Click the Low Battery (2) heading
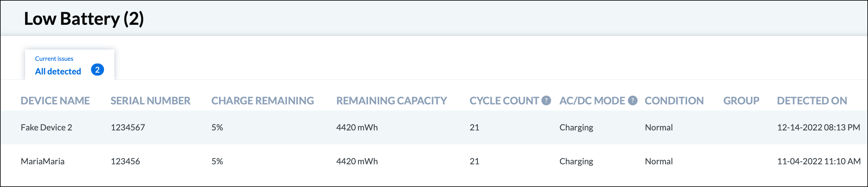The width and height of the screenshot is (868, 187). click(x=84, y=18)
